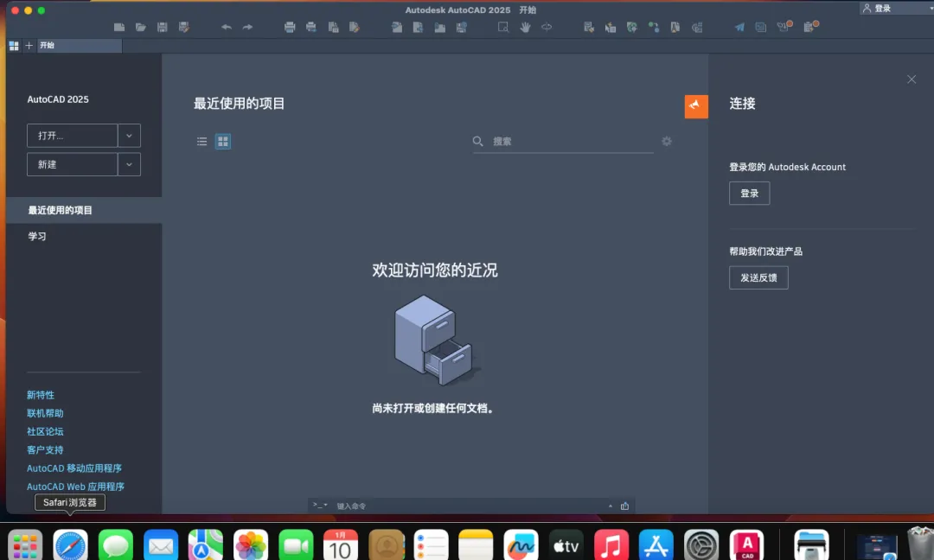Open Safari in the Dock

pos(70,544)
